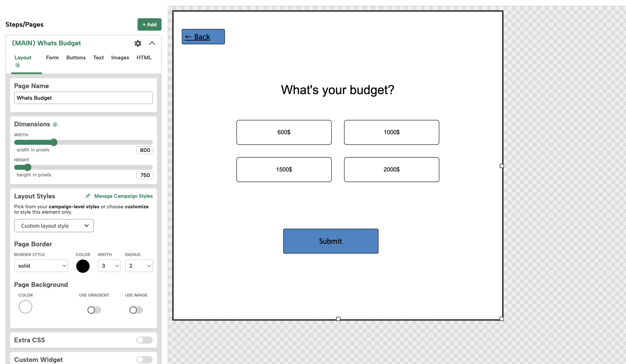This screenshot has height=364, width=626.
Task: Open the page settings gear icon
Action: (138, 43)
